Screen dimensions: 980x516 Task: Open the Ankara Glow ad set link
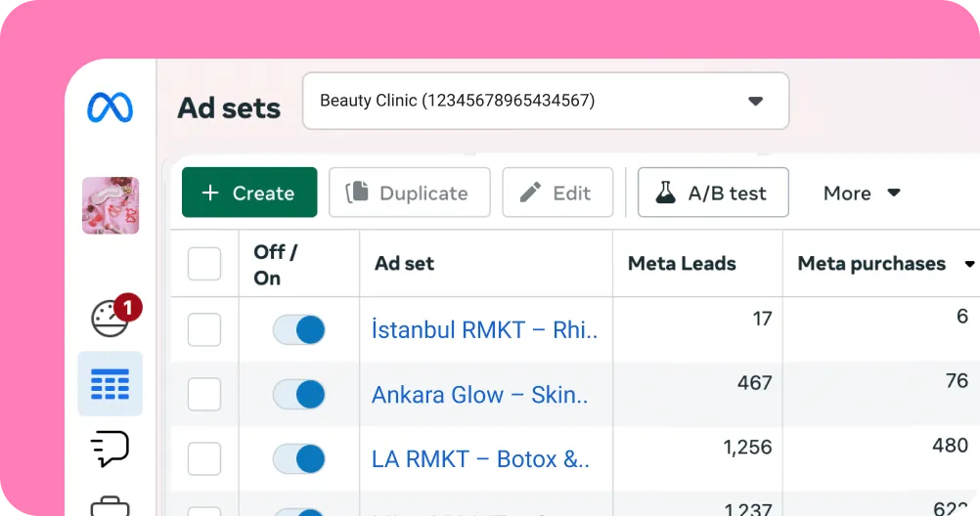coord(479,395)
